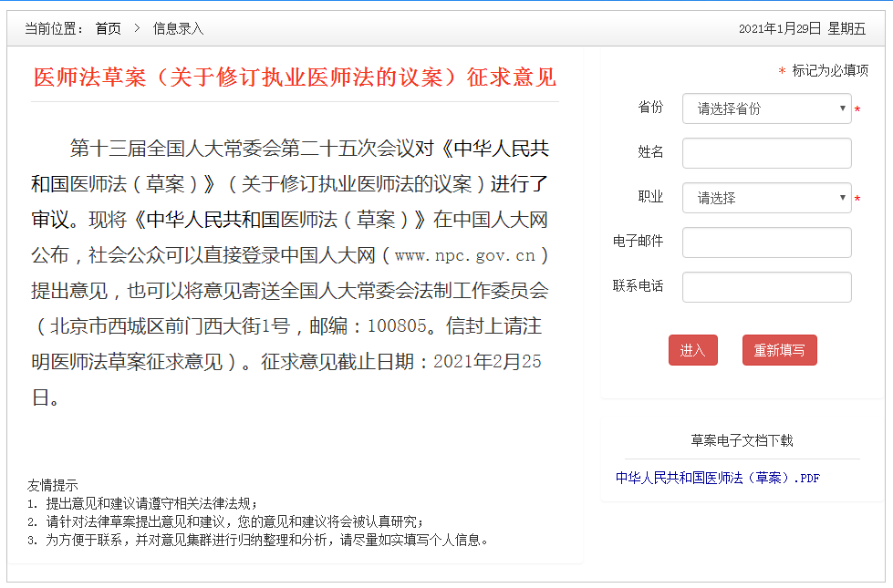This screenshot has width=893, height=588.
Task: Expand the province selector arrow
Action: (843, 108)
